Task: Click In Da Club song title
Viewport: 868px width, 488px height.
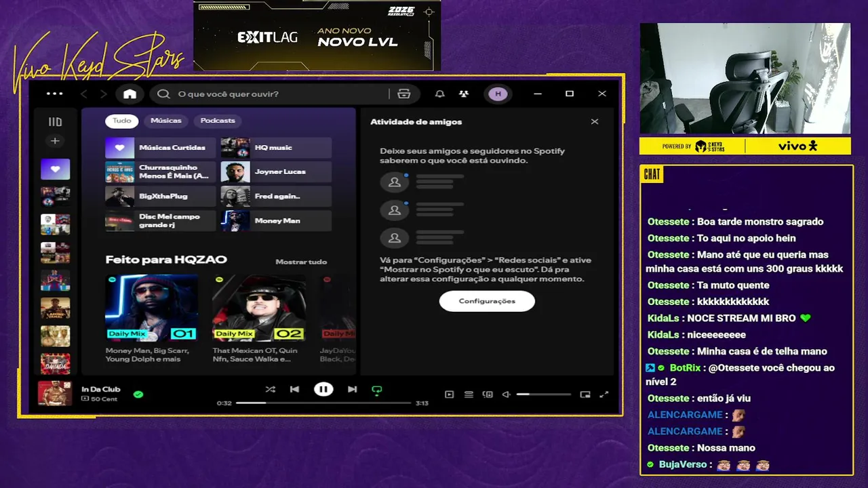Action: [x=100, y=389]
